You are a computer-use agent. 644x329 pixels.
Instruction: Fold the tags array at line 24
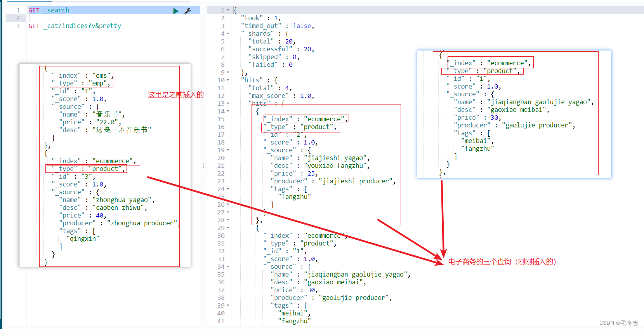click(228, 189)
